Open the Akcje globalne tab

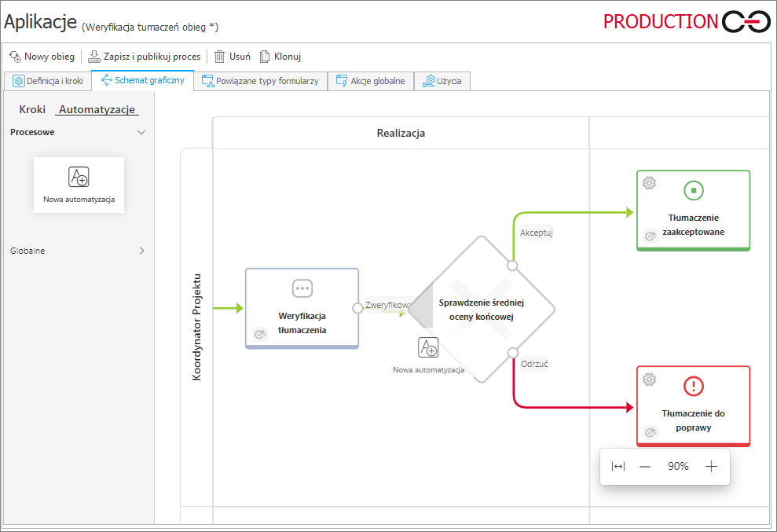(x=370, y=81)
